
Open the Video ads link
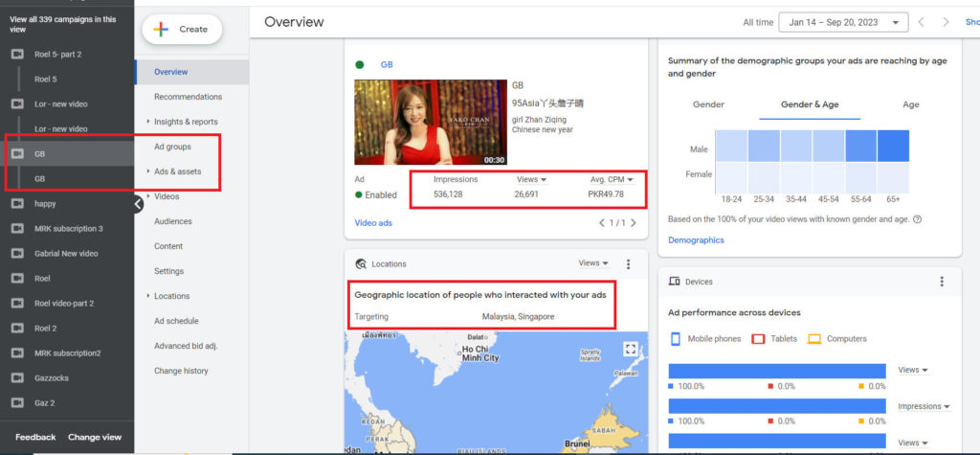point(373,223)
